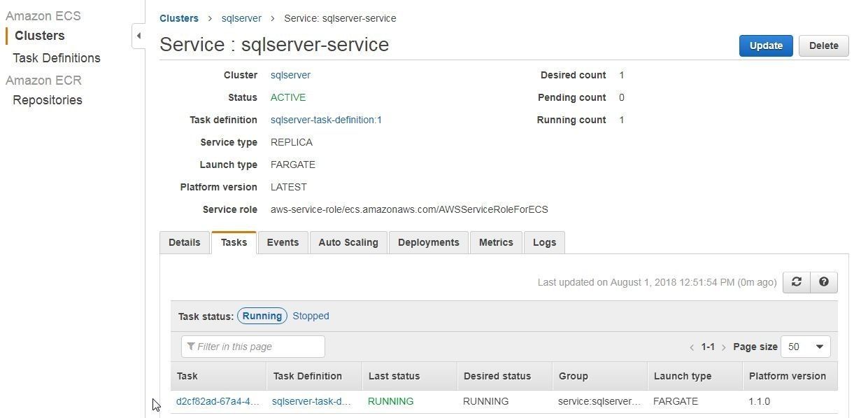Filter tasks by Running status

coord(262,316)
